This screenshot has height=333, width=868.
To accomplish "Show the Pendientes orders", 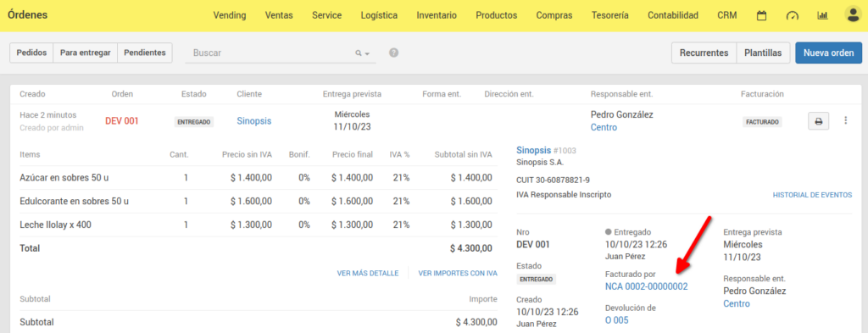I will [144, 53].
